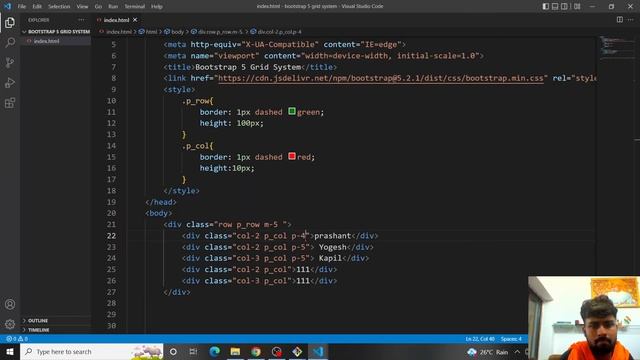Open the bootstrap.min.css CDN link
The image size is (640, 360).
pyautogui.click(x=380, y=78)
